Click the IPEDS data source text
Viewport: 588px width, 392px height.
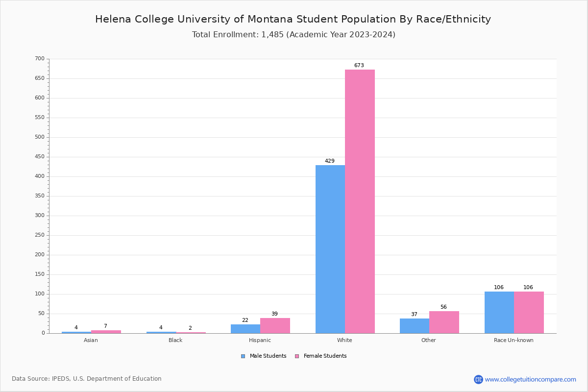coord(87,379)
